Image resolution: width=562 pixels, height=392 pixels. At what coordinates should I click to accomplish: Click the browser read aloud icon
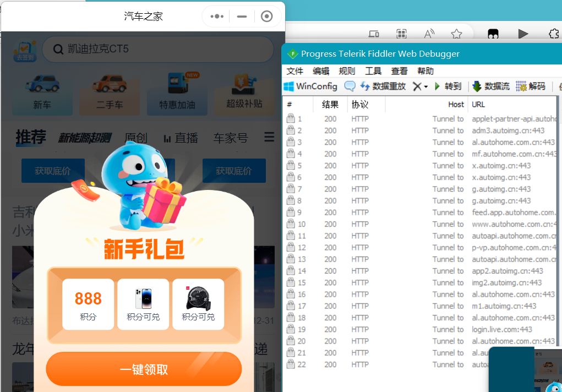coord(429,34)
